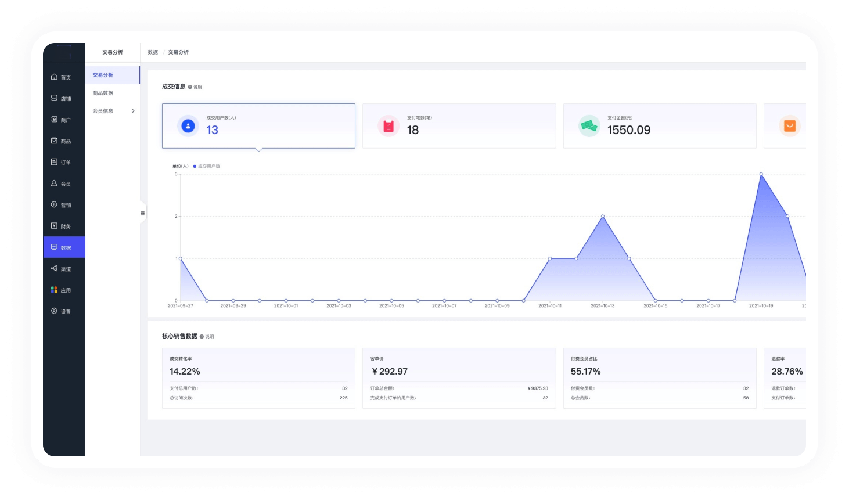Click the home (首页) icon in sidebar

tap(54, 77)
